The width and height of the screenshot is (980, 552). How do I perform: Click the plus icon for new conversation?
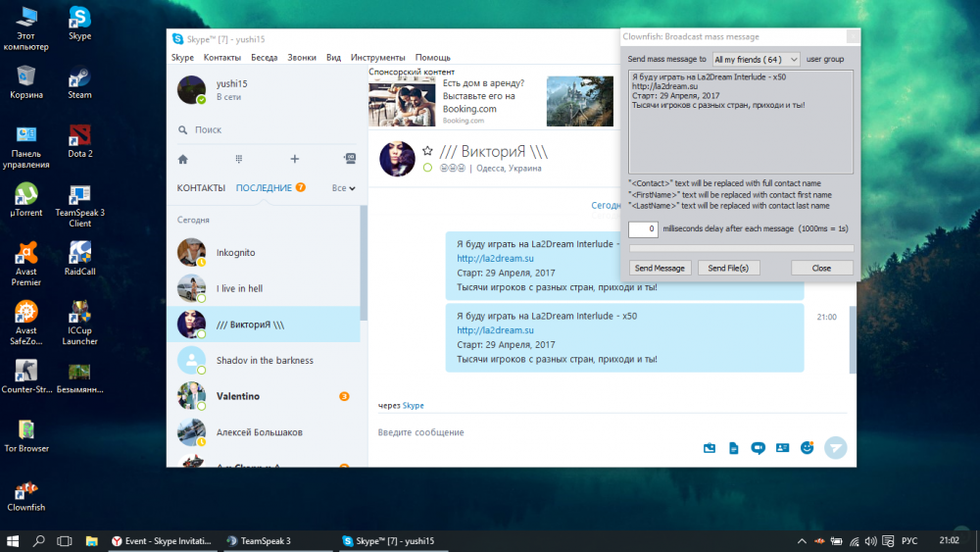294,159
